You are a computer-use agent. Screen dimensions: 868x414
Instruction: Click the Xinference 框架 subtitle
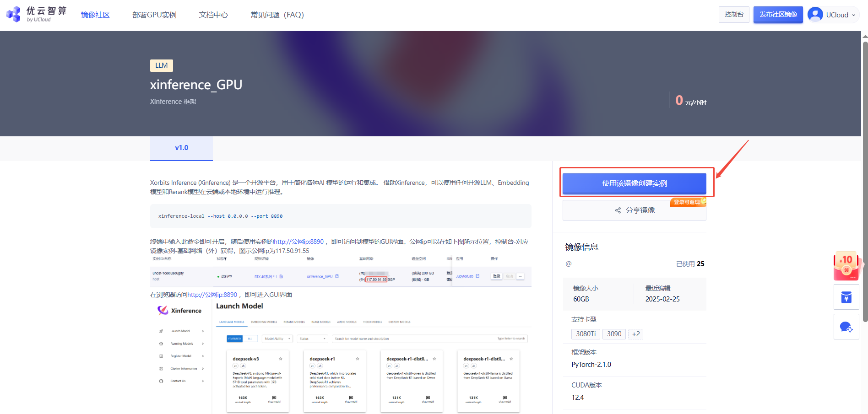173,102
